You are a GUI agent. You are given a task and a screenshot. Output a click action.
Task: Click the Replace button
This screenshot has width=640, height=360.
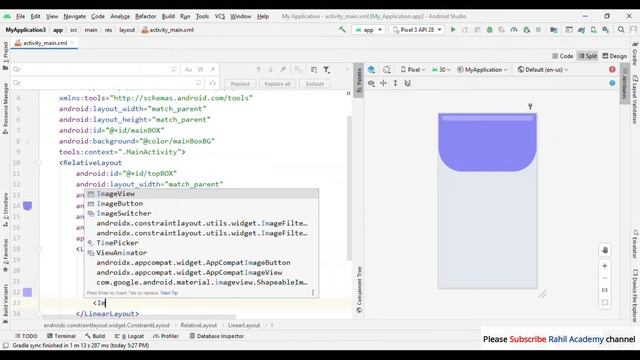pyautogui.click(x=240, y=84)
